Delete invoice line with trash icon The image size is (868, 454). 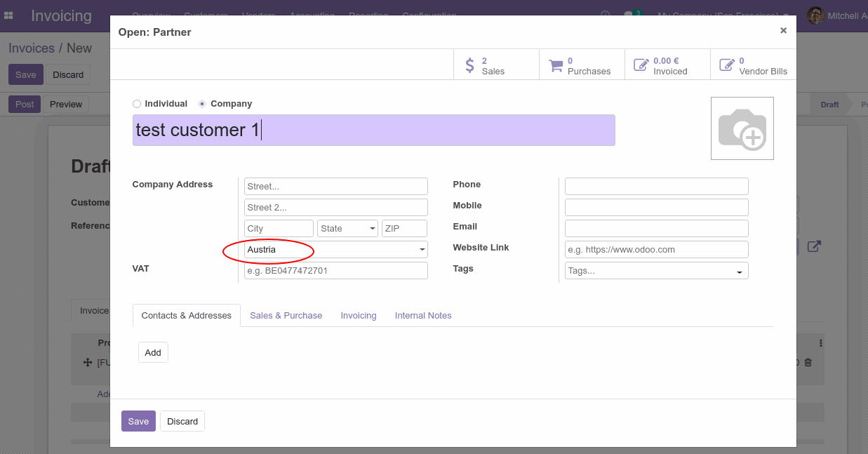(x=808, y=362)
